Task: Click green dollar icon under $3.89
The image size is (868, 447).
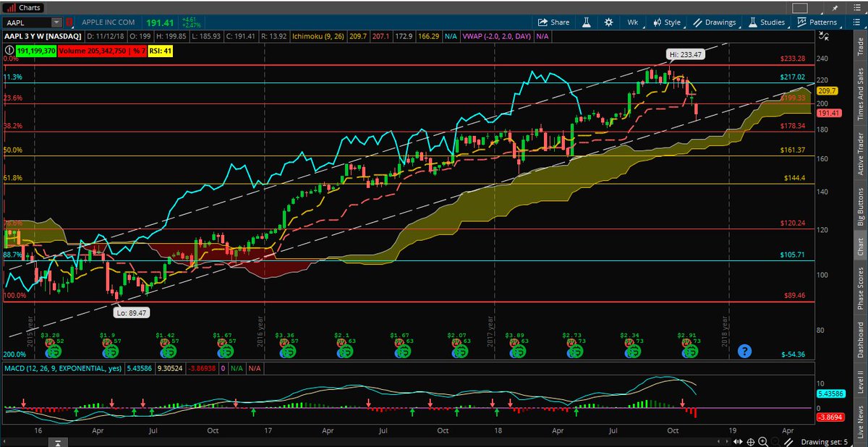Action: click(x=518, y=351)
